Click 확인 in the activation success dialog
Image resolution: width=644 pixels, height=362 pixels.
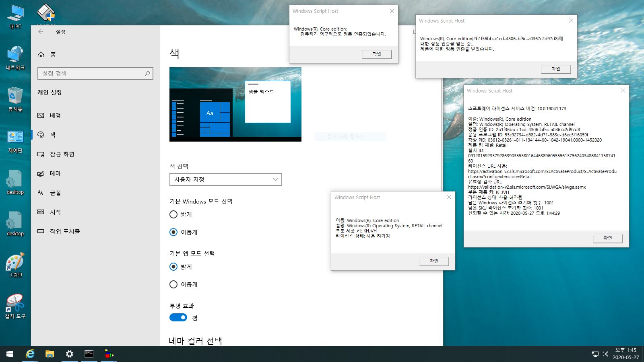[x=376, y=54]
